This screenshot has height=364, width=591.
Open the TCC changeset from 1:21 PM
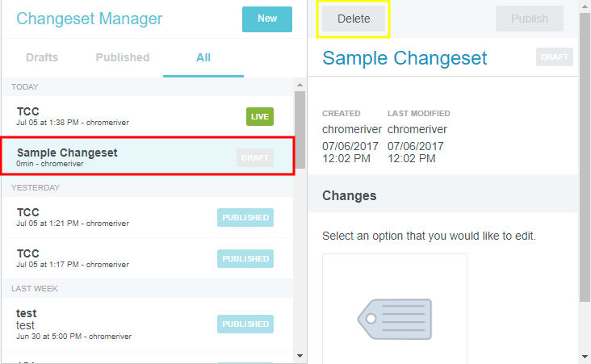click(x=121, y=217)
